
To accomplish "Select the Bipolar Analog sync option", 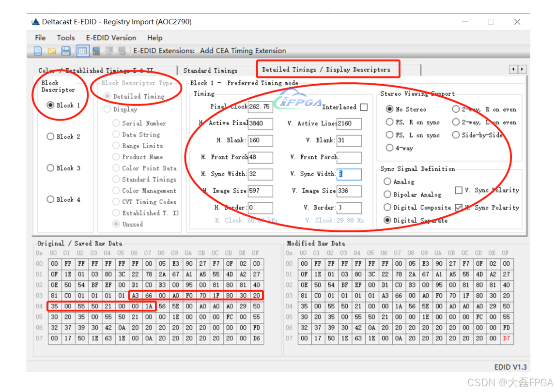I will (x=387, y=195).
